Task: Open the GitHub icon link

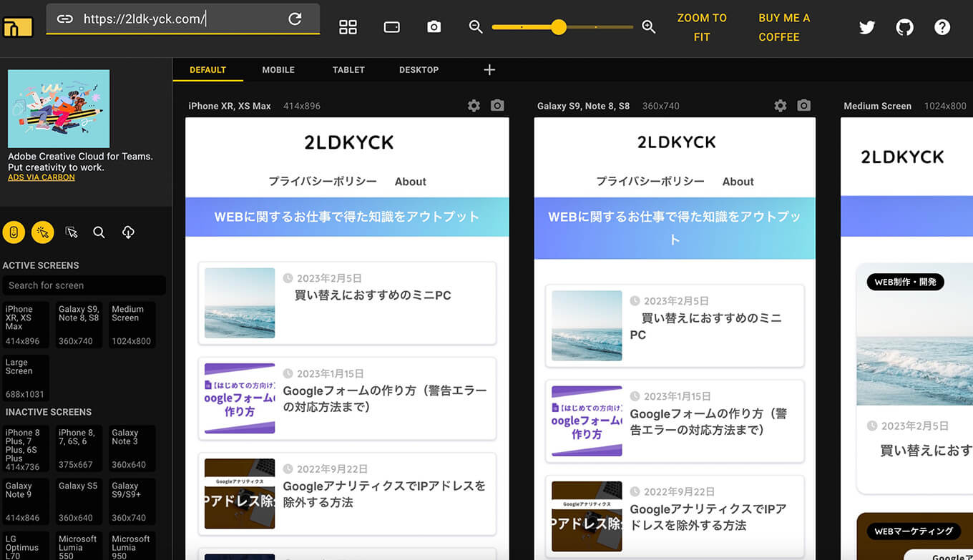Action: (904, 27)
